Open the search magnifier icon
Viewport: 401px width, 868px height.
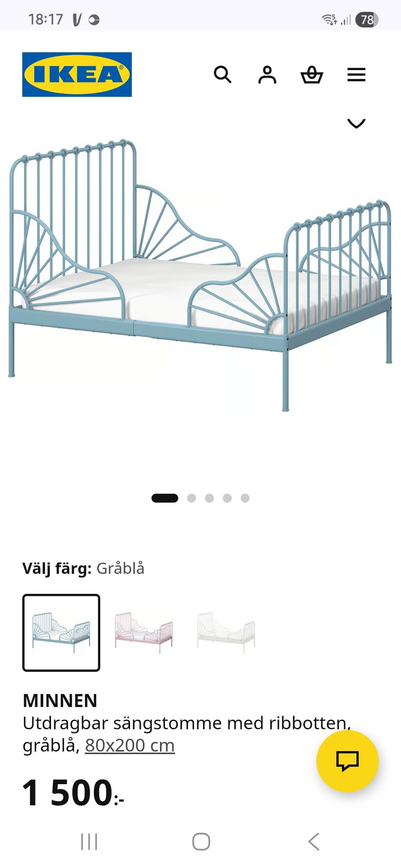click(x=223, y=75)
